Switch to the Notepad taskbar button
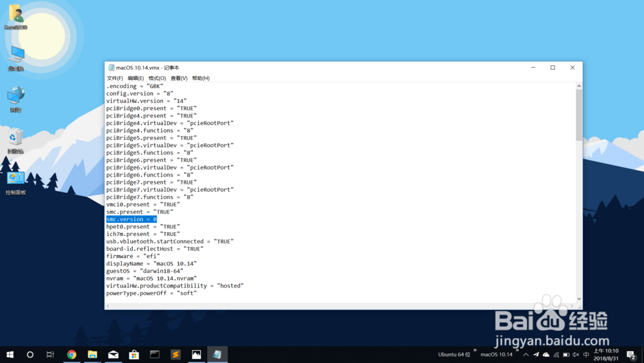Screen dimensions: 644x363 tap(217, 355)
